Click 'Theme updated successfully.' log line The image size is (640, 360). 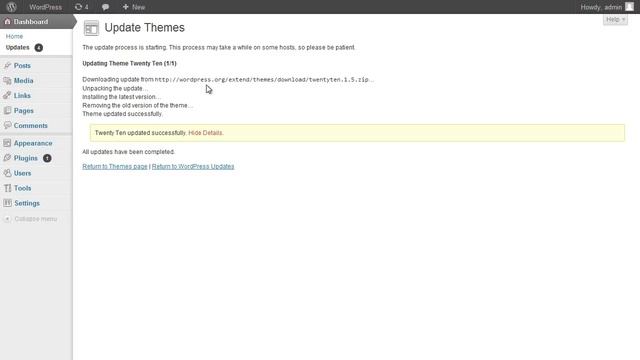coord(122,114)
